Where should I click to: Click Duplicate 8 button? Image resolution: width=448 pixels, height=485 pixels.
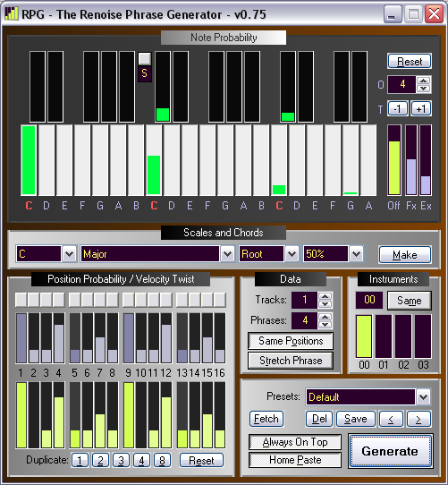click(x=162, y=461)
